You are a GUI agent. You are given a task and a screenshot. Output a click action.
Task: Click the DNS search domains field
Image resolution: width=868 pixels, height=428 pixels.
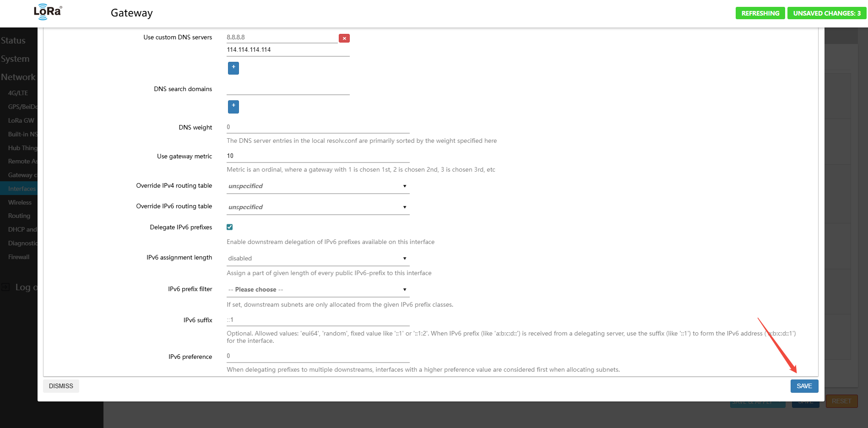(x=288, y=89)
